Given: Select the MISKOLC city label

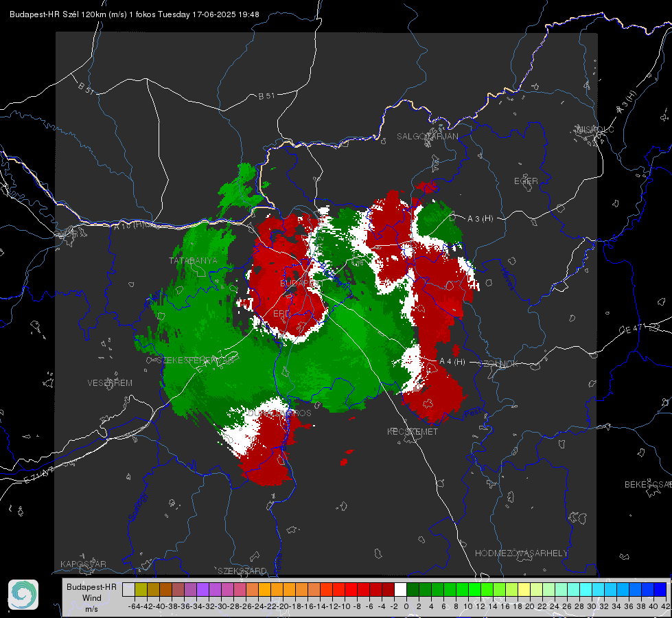Looking at the screenshot, I should 595,129.
